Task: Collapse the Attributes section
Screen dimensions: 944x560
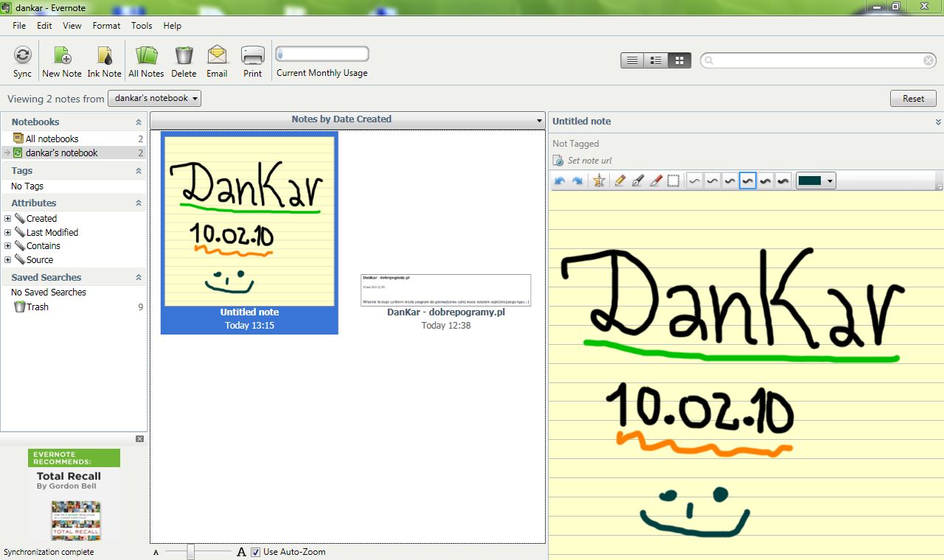Action: click(x=138, y=203)
